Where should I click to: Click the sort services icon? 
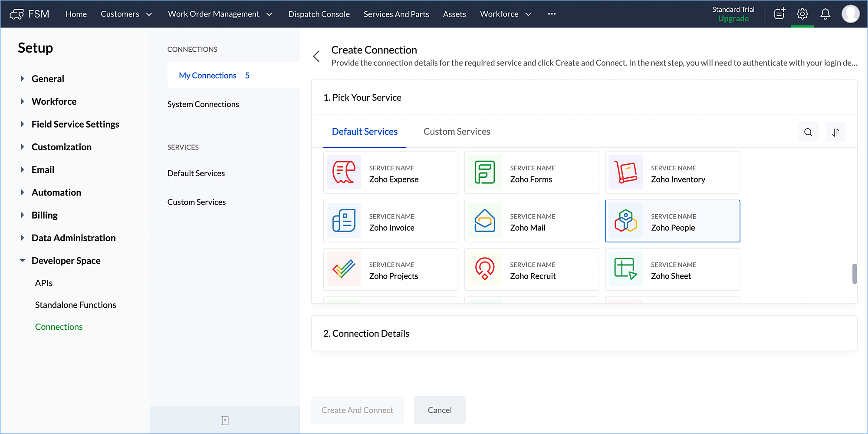pos(835,132)
